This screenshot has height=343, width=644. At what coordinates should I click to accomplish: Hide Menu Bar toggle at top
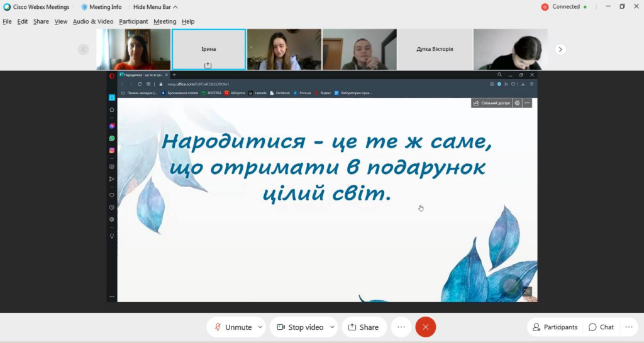click(155, 7)
